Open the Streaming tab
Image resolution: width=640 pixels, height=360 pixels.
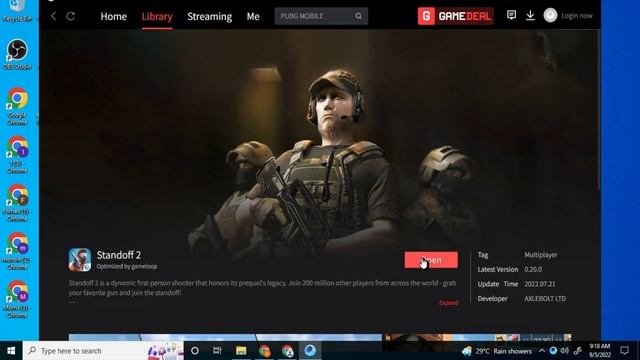coord(209,16)
